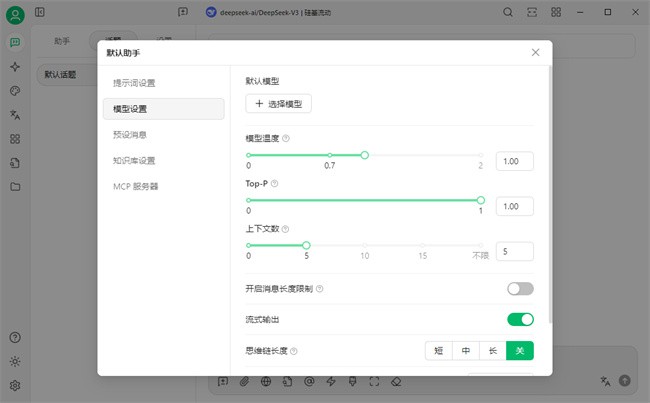Open the mini apps grid sidebar icon
The height and width of the screenshot is (403, 650).
(x=15, y=139)
